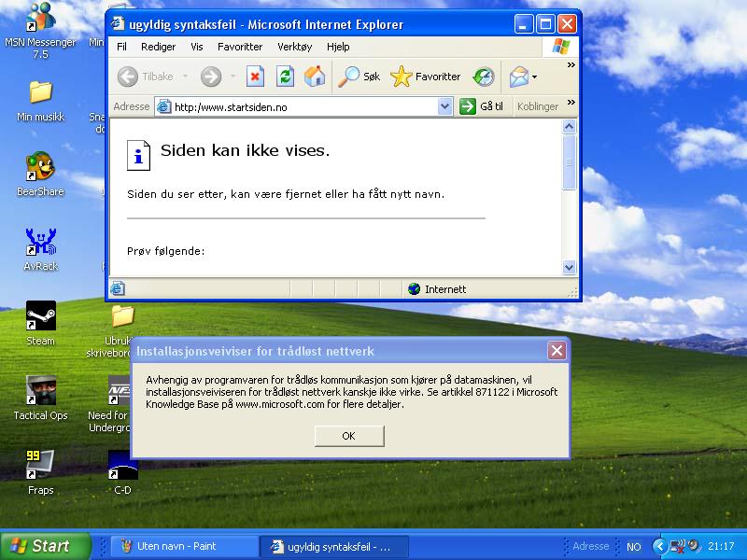Click the Start button
The width and height of the screenshot is (747, 560).
click(x=45, y=546)
